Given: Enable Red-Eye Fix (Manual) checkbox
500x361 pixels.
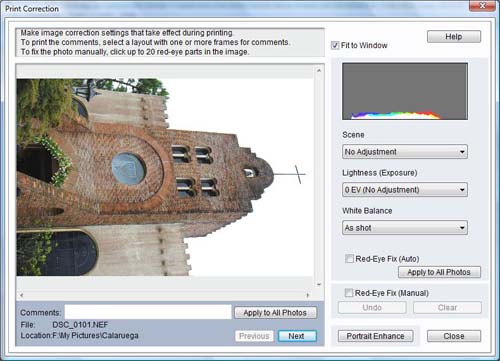Looking at the screenshot, I should pyautogui.click(x=349, y=293).
